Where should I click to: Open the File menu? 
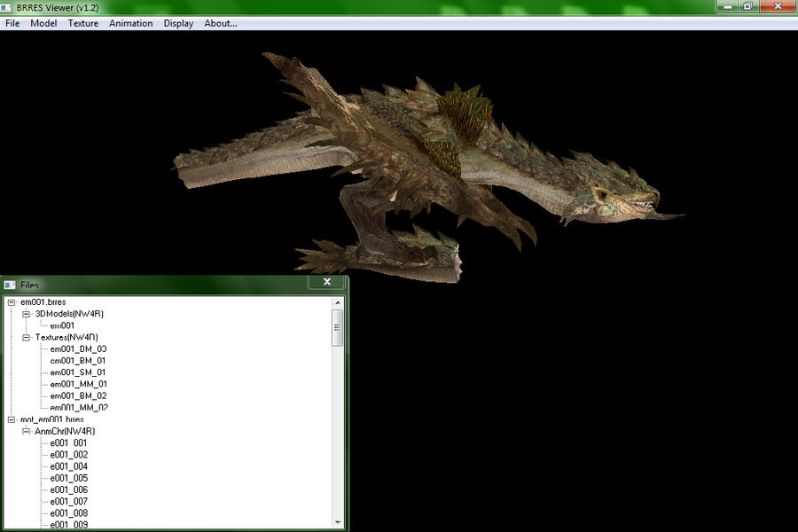12,23
